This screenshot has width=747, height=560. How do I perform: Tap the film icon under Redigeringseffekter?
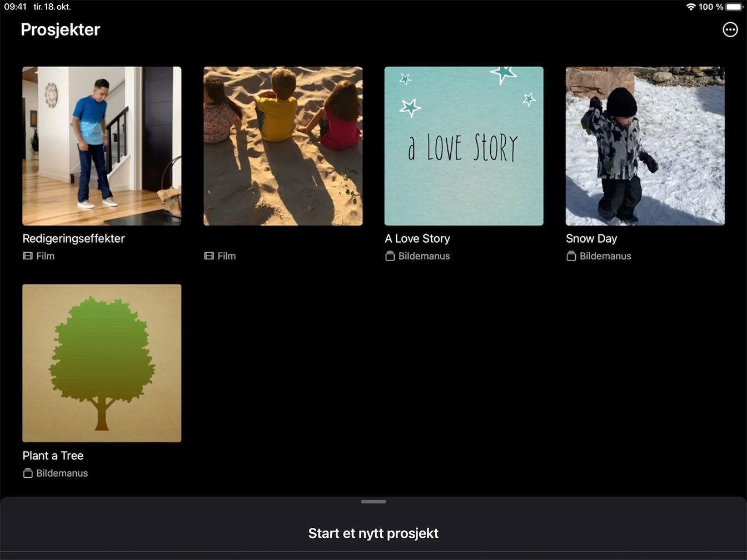pos(28,256)
